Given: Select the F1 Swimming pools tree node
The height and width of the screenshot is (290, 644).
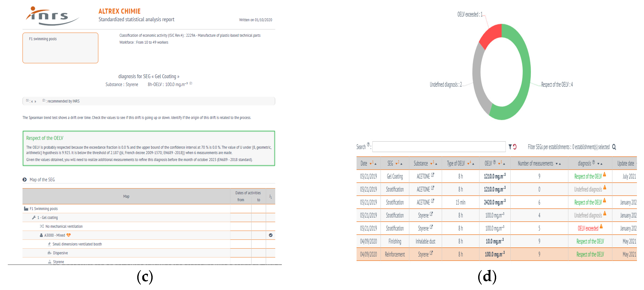Looking at the screenshot, I should click(43, 208).
